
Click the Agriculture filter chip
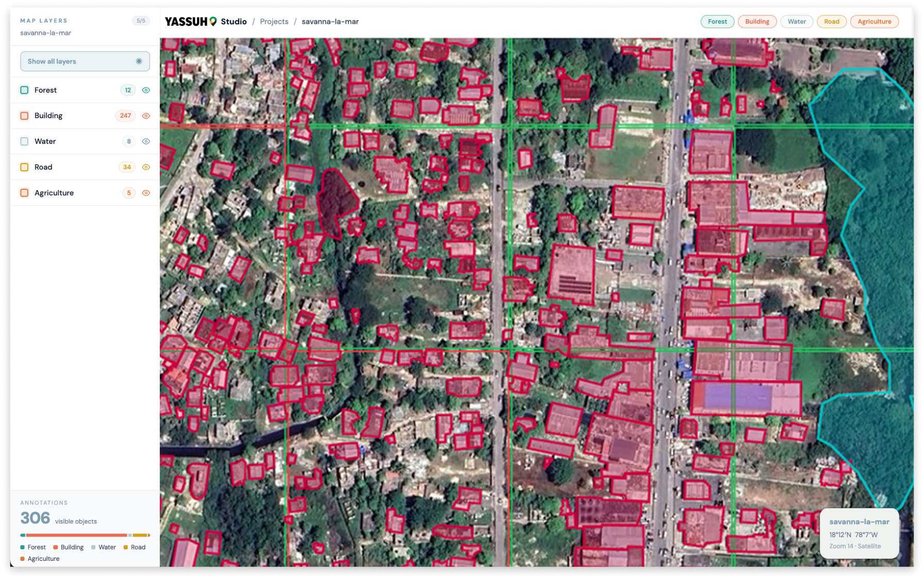click(874, 22)
